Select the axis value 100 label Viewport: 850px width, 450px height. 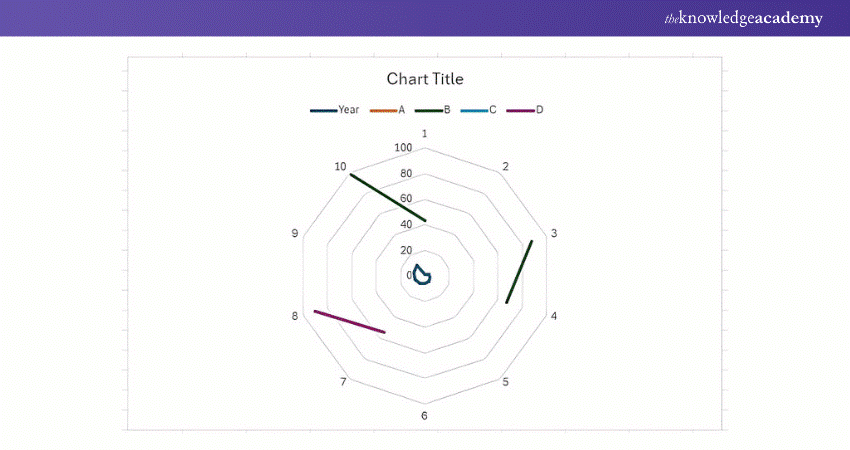pos(403,148)
